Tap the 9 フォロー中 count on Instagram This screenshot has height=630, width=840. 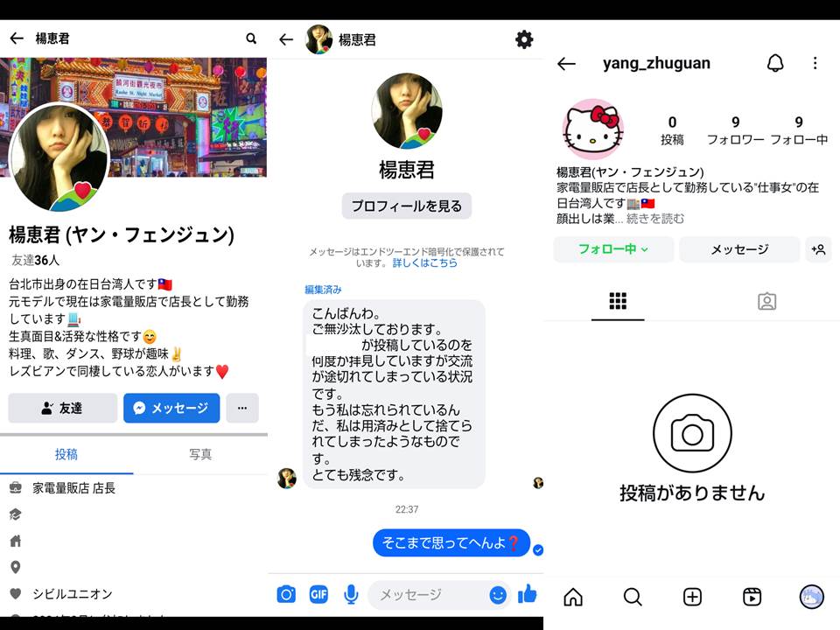tap(799, 130)
